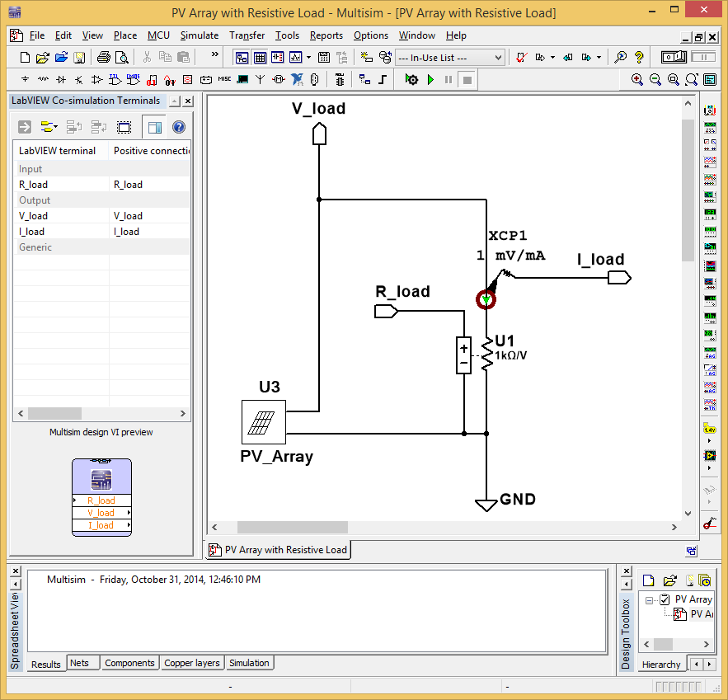Click the Save file icon
Viewport: 728px width, 700px height.
tap(79, 58)
